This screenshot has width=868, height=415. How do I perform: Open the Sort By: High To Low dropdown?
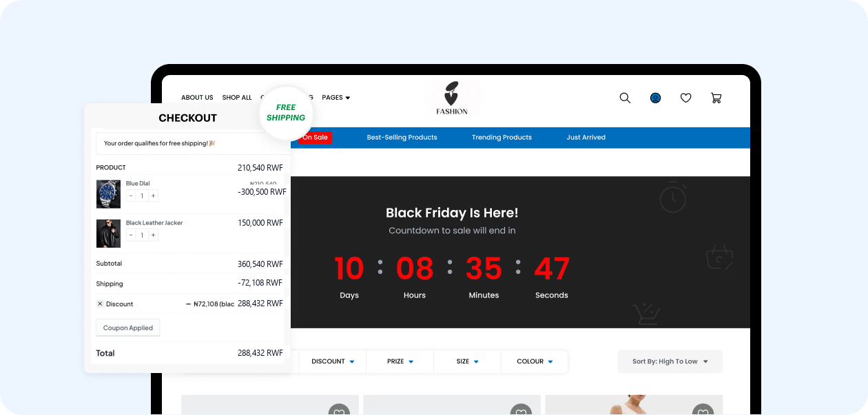tap(670, 361)
